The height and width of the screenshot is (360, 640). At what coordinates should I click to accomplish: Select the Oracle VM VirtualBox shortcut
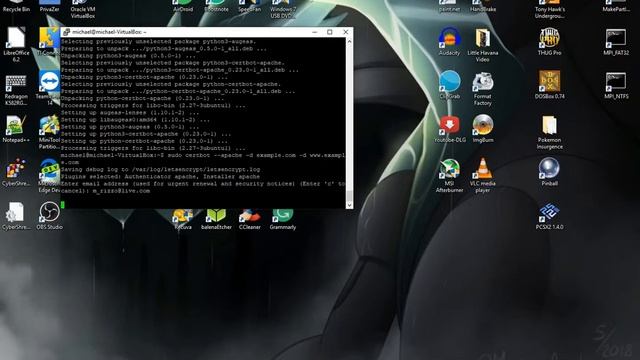(x=83, y=10)
